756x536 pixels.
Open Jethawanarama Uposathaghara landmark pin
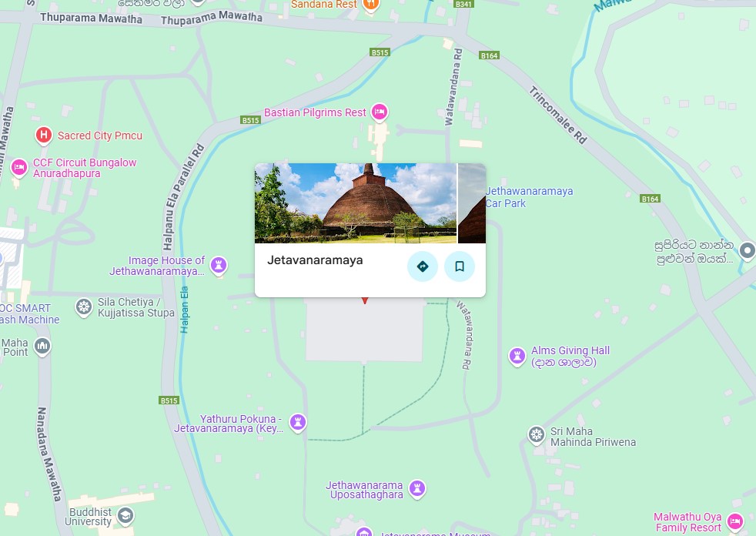[x=417, y=489]
